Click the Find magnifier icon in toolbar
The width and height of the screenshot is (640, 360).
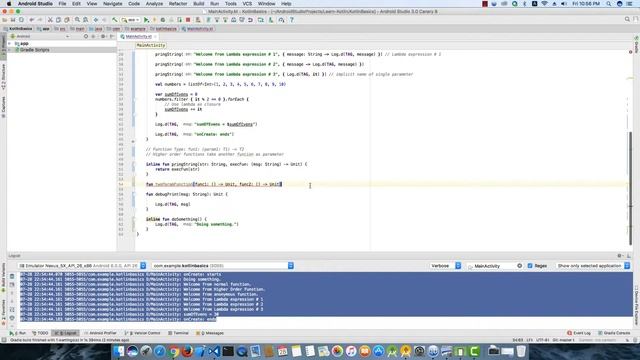(x=77, y=20)
